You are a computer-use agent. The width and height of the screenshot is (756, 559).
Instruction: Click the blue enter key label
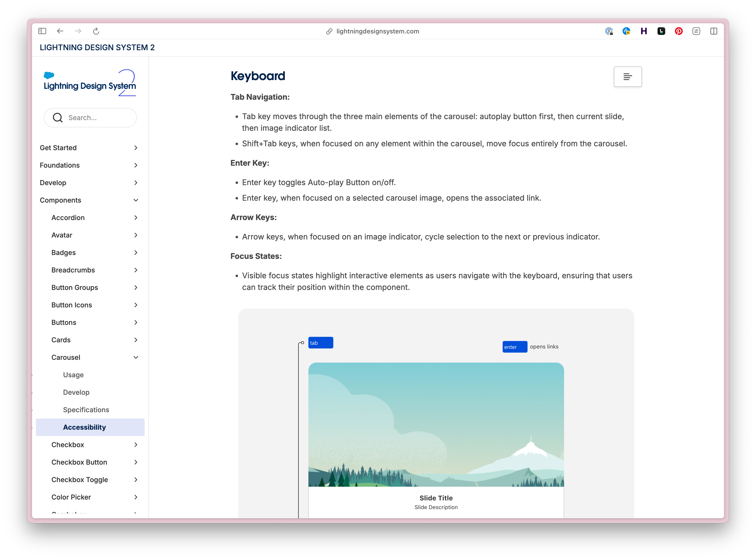click(x=515, y=347)
